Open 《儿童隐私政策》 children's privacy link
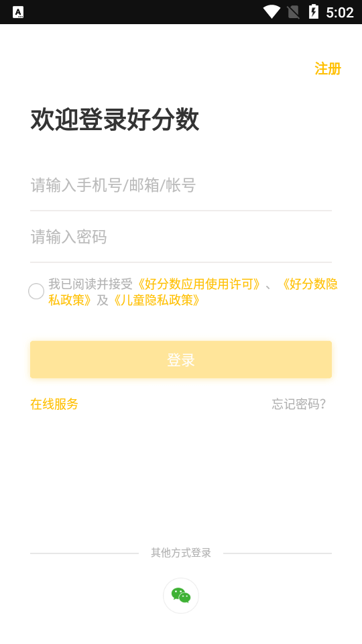This screenshot has width=362, height=644. (156, 301)
